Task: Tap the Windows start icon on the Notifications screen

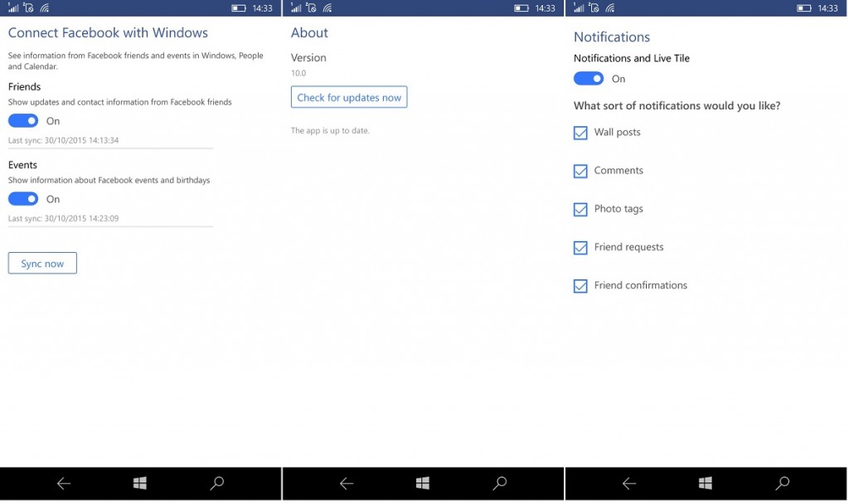Action: click(x=705, y=483)
